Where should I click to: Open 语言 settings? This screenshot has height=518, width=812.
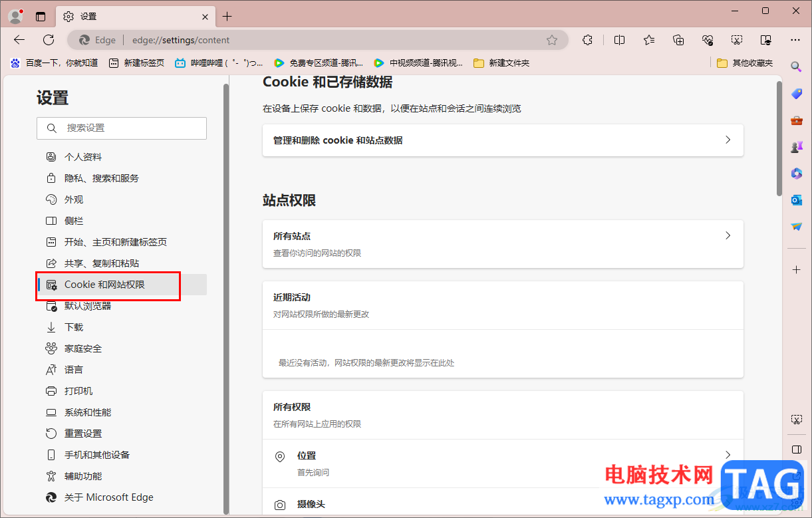[x=122, y=370]
